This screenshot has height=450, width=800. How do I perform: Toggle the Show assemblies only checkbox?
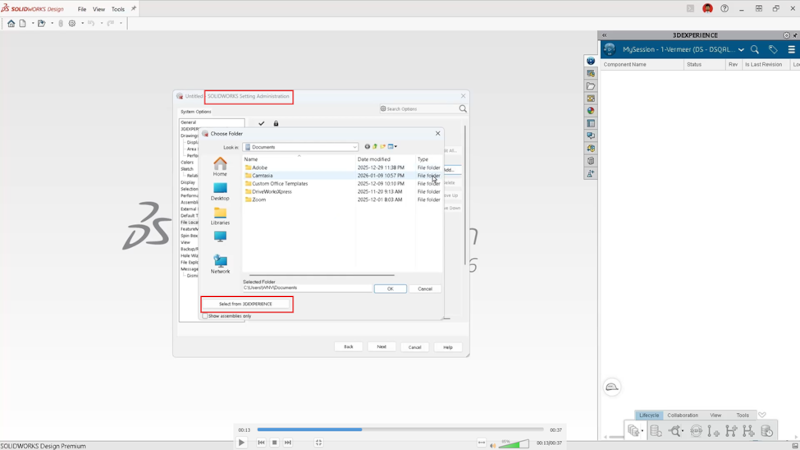205,316
